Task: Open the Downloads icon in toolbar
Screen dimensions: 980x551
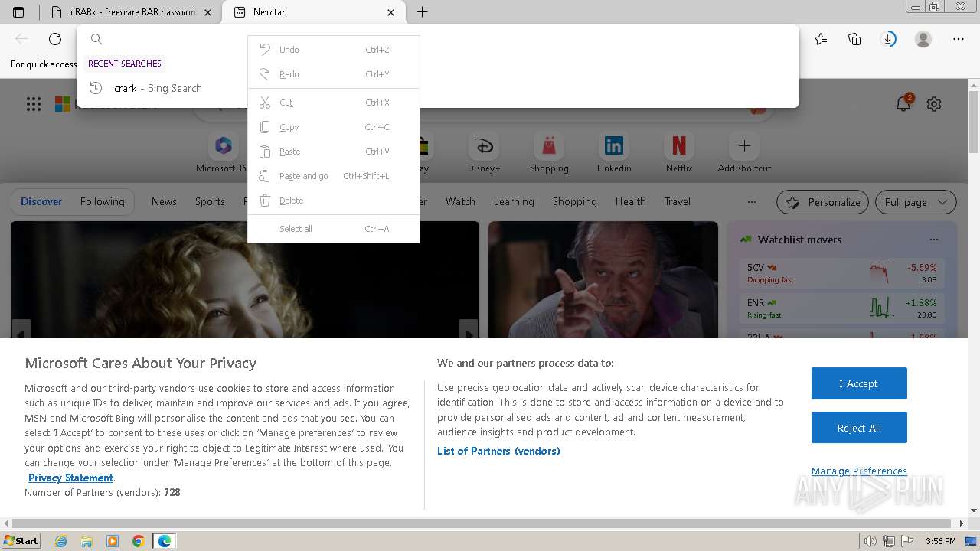Action: (888, 39)
